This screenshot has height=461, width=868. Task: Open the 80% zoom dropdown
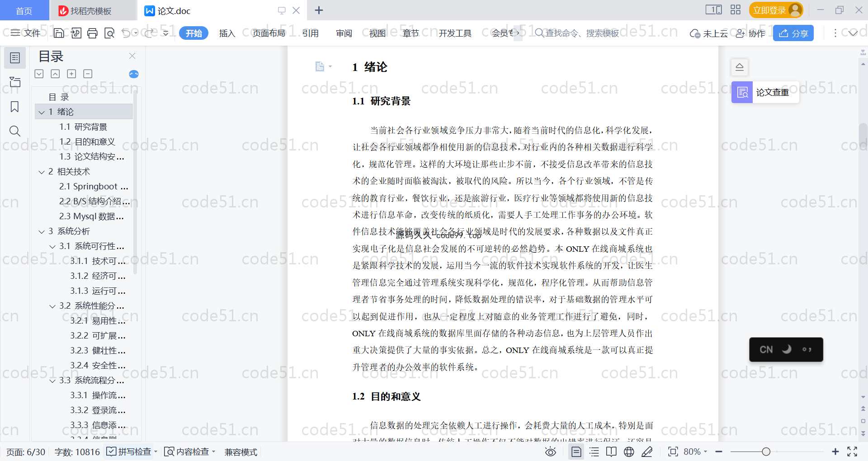[x=695, y=452]
